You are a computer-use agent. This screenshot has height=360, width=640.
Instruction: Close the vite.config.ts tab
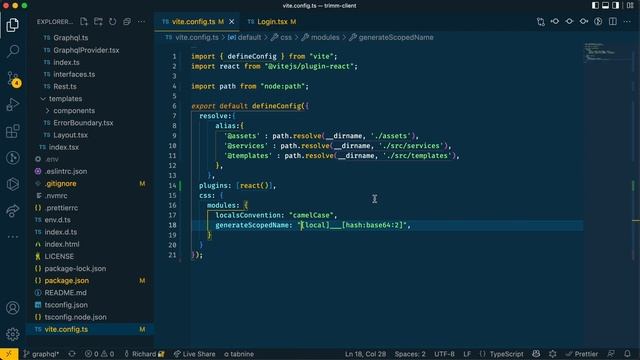click(x=231, y=22)
